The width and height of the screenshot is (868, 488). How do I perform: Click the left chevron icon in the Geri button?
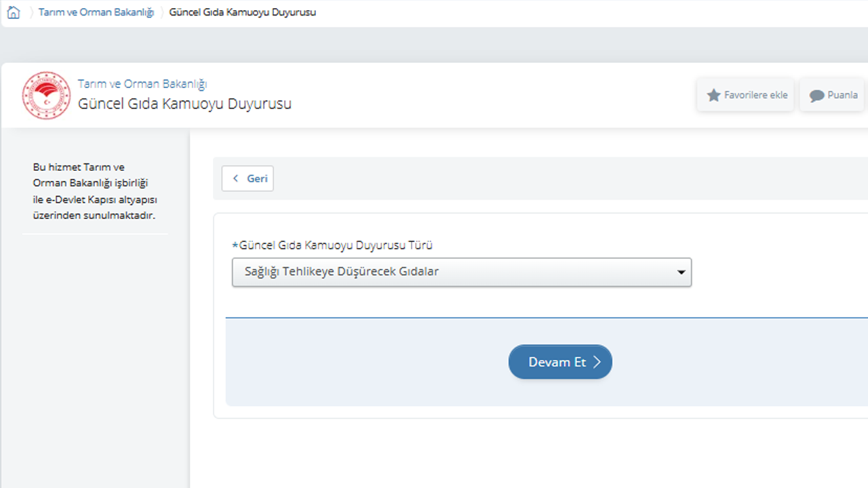tap(235, 178)
